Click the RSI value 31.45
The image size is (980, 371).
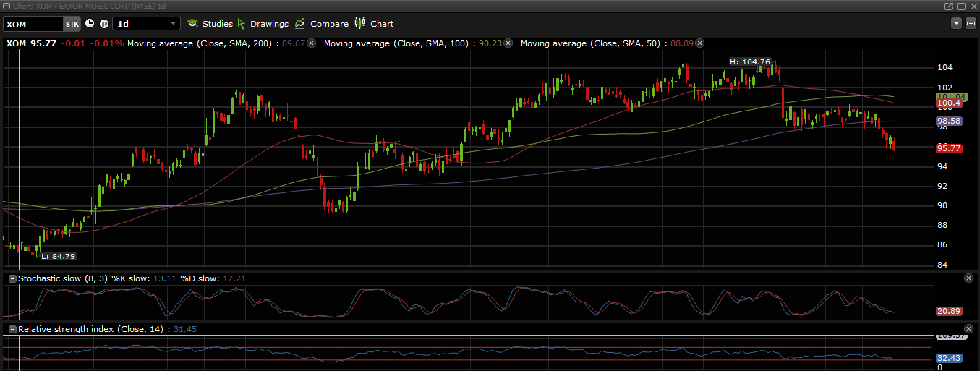click(184, 329)
